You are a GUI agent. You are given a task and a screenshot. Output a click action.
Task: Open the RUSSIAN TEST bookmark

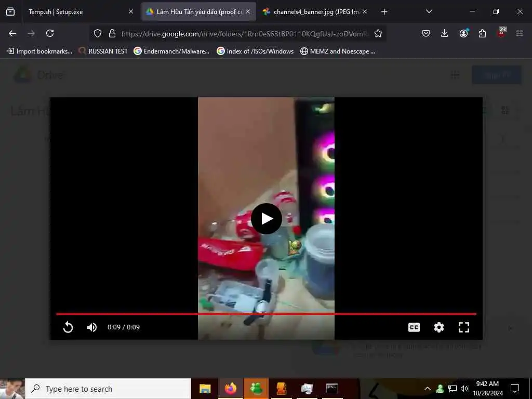click(103, 51)
